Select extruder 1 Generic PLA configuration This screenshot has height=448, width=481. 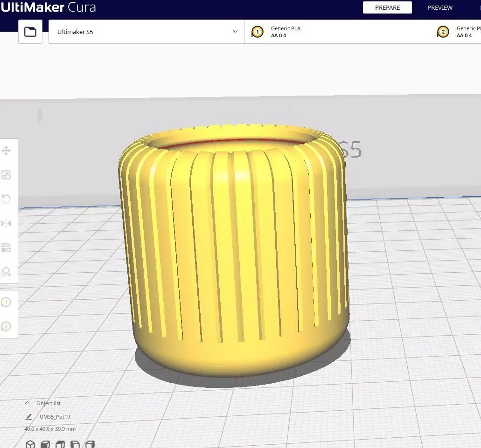pos(337,32)
